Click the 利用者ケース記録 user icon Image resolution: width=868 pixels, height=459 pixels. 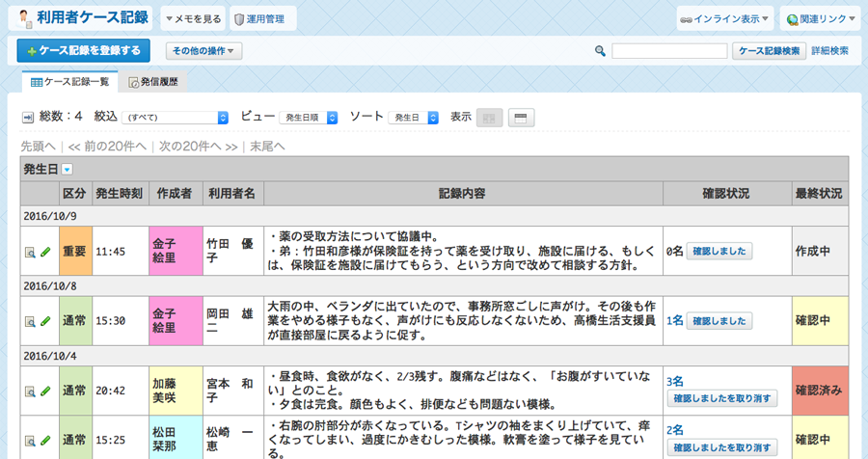tap(24, 18)
